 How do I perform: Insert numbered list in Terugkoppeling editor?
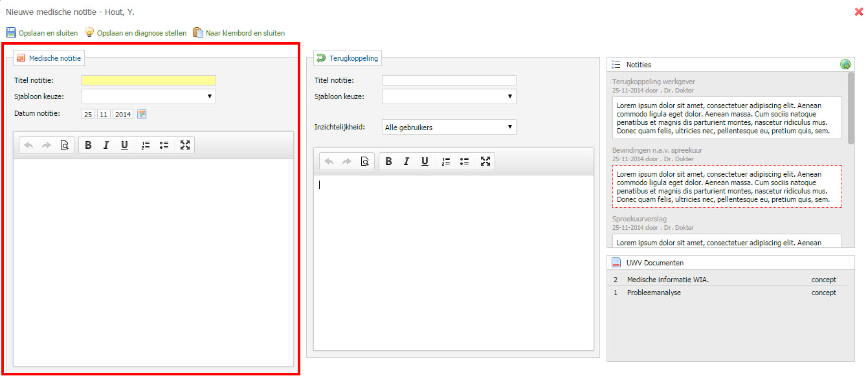446,162
